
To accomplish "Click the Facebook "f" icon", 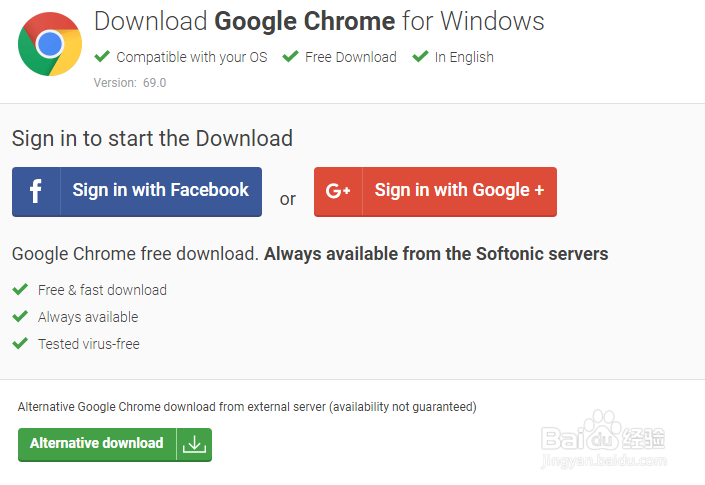I will click(x=36, y=191).
